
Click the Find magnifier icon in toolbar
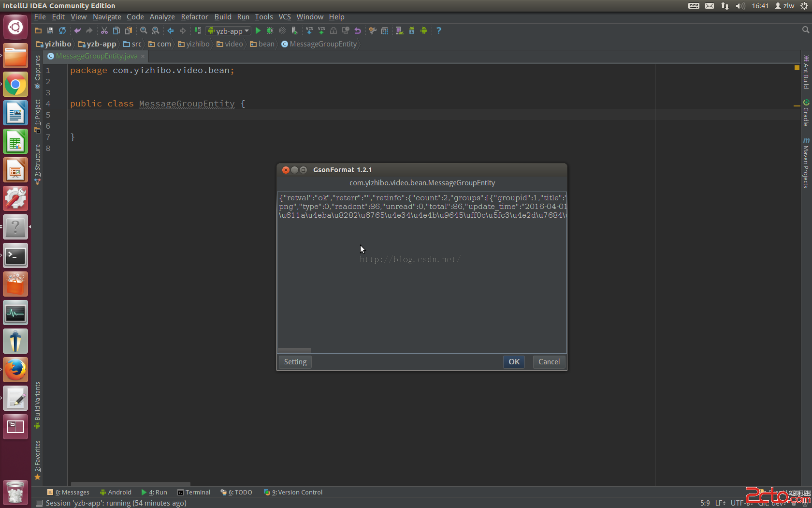point(144,30)
